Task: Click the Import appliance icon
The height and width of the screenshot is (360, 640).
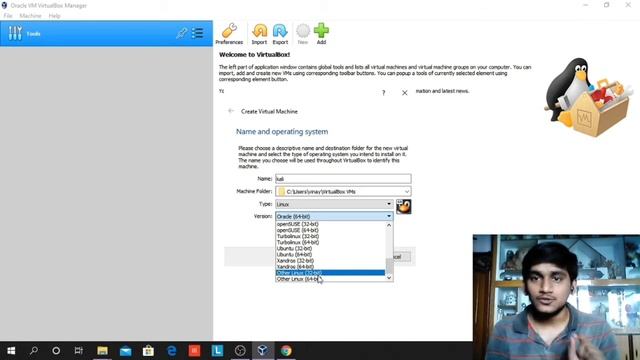Action: click(x=259, y=33)
